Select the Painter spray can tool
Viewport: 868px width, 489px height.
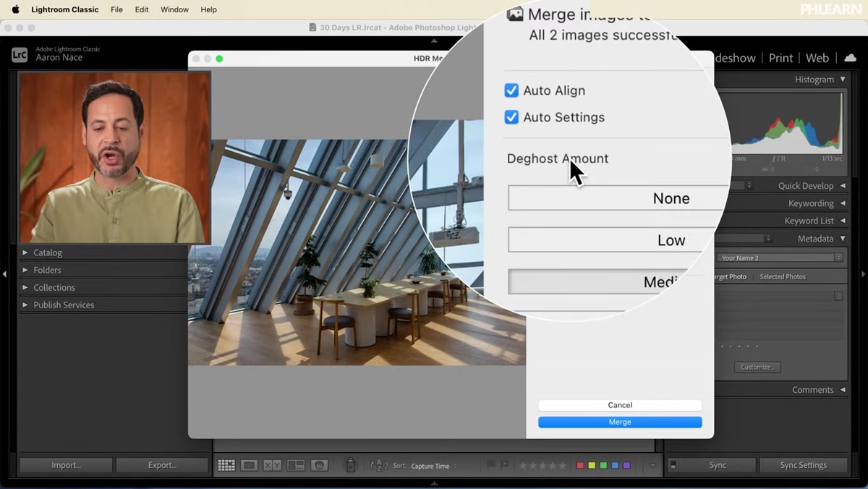350,466
